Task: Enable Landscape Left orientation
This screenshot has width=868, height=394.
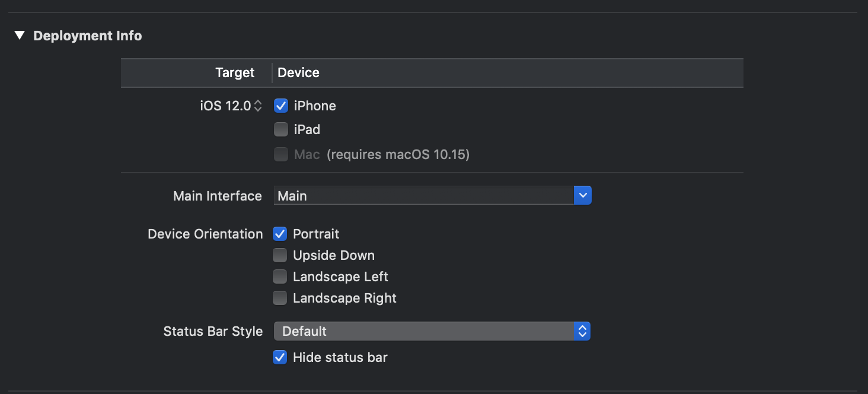Action: tap(280, 277)
